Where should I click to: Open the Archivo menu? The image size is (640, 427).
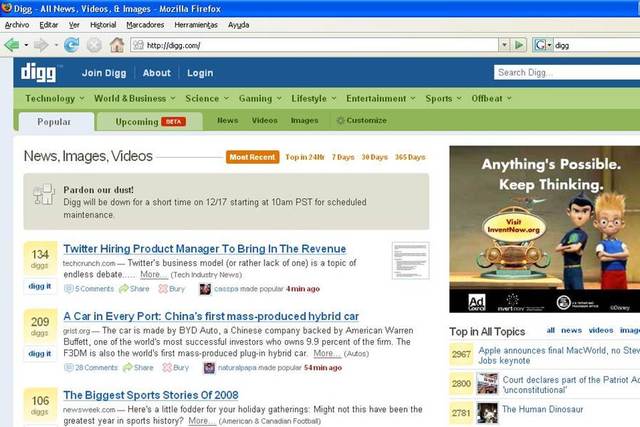coord(17,25)
